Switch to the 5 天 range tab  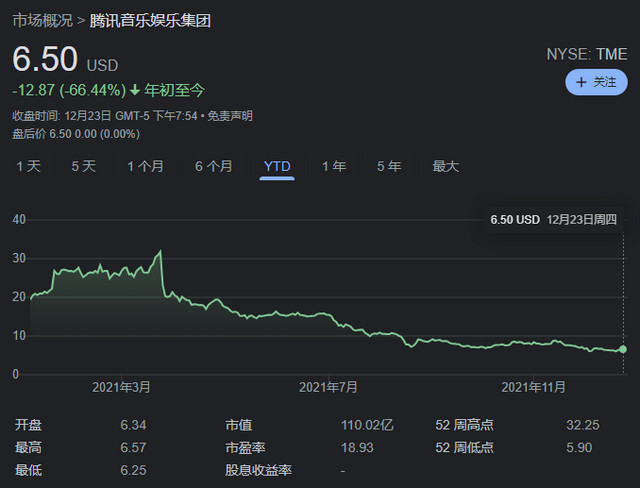click(83, 166)
